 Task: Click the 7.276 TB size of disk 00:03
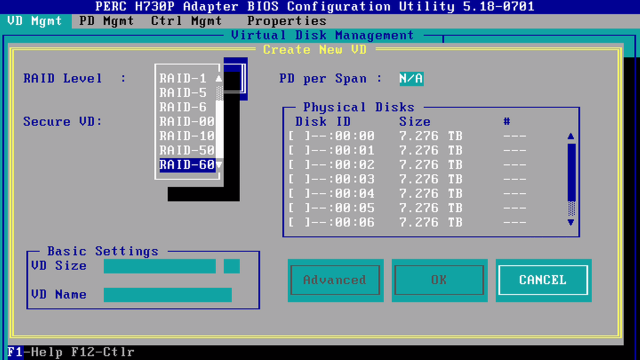(x=431, y=179)
